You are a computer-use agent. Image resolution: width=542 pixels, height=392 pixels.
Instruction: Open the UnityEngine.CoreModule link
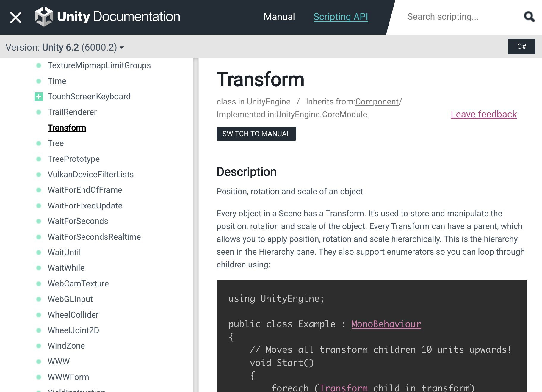click(x=321, y=115)
